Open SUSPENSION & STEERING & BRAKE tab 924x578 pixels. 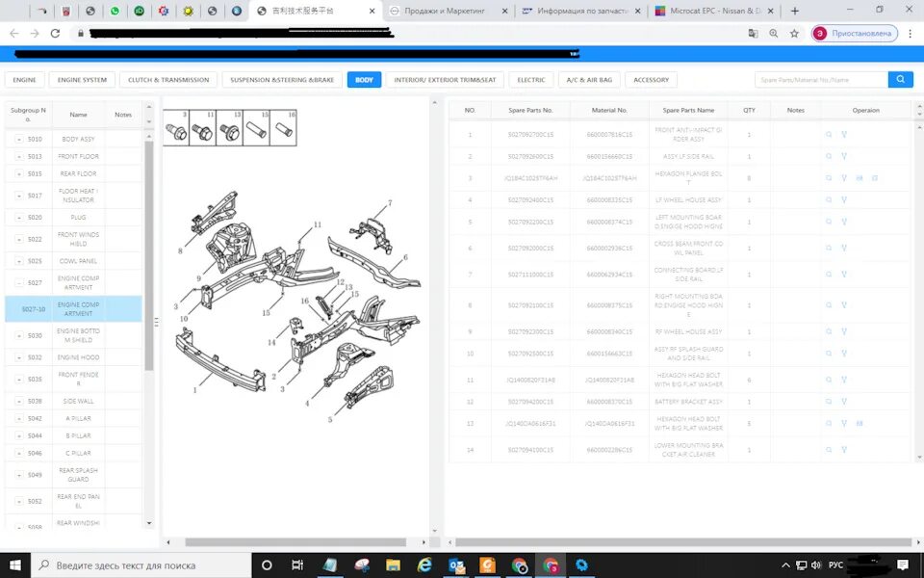[x=282, y=80]
